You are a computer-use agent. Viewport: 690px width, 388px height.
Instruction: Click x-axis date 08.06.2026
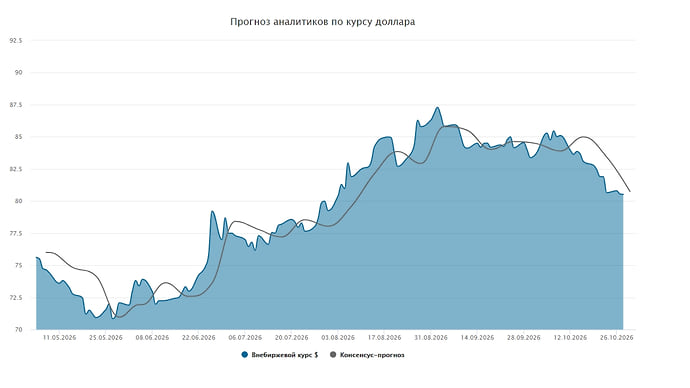point(152,338)
